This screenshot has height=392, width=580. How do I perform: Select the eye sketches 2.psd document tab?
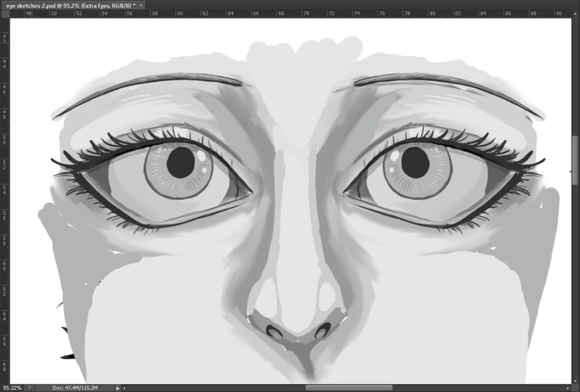[x=70, y=5]
